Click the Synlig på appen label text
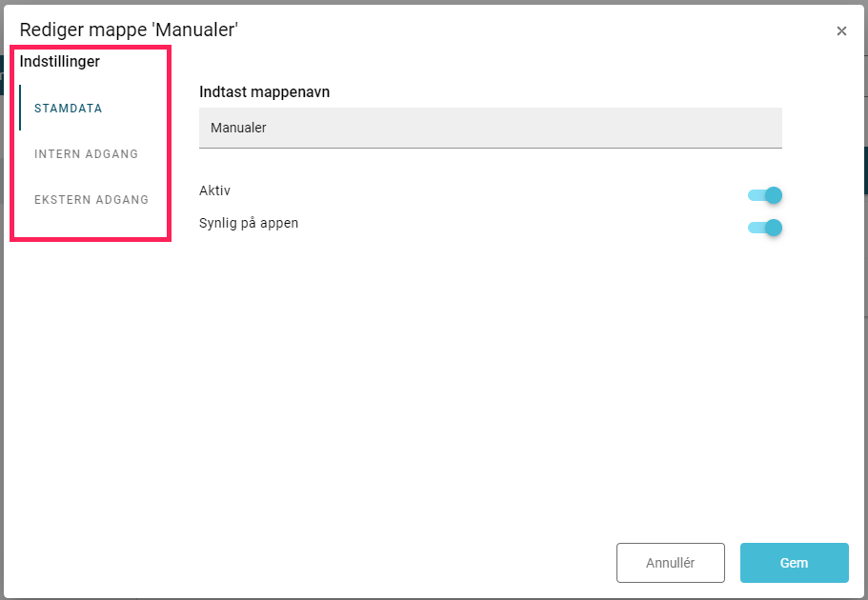 point(249,223)
